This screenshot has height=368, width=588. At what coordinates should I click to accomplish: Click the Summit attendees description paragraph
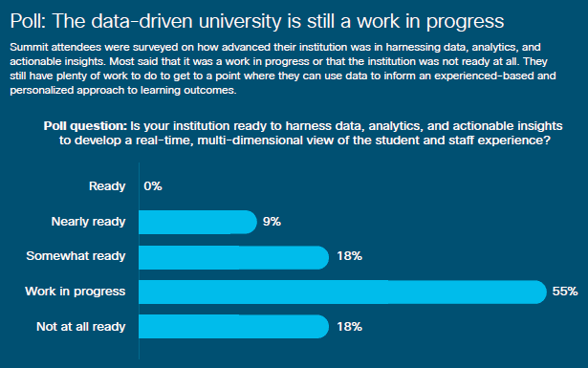point(283,69)
